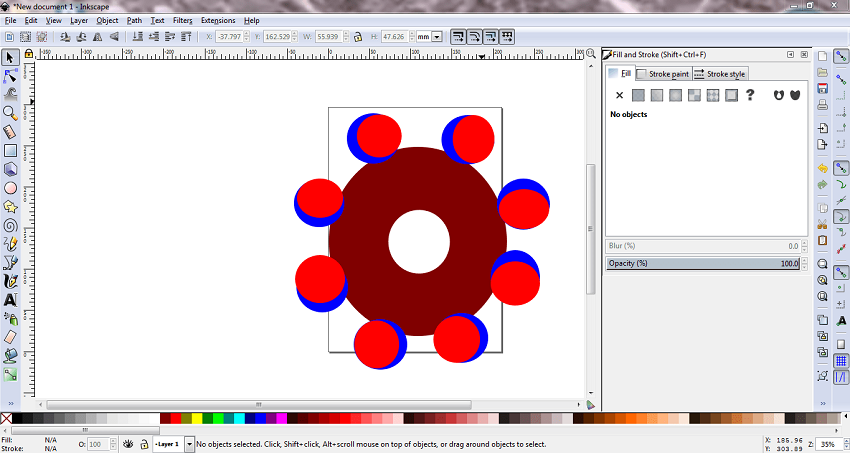Image resolution: width=850 pixels, height=453 pixels.
Task: Toggle move patterns affect button
Action: 507,37
